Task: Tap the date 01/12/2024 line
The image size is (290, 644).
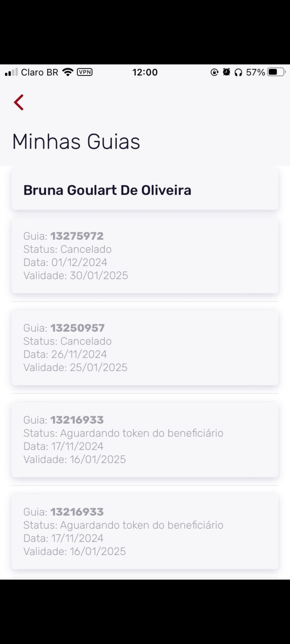Action: click(66, 262)
